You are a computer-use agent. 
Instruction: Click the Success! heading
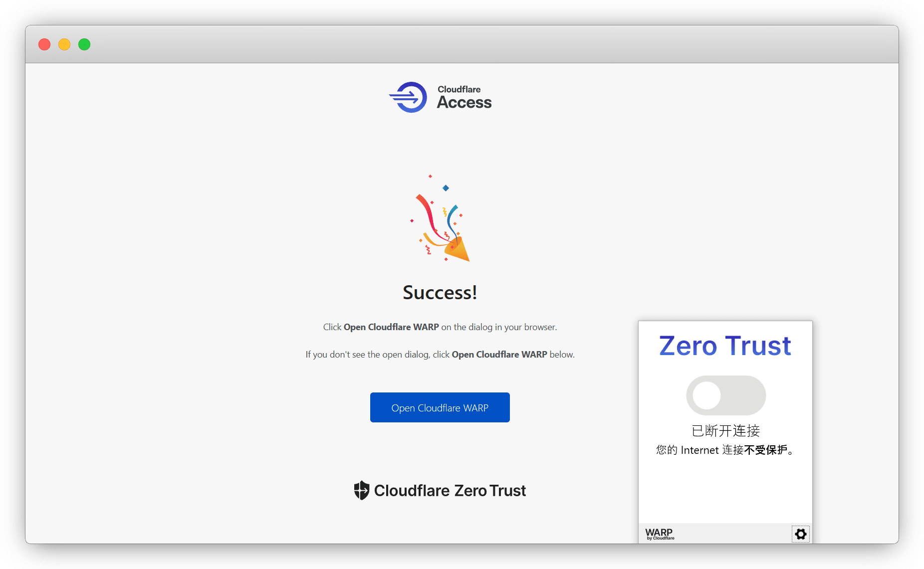coord(440,293)
